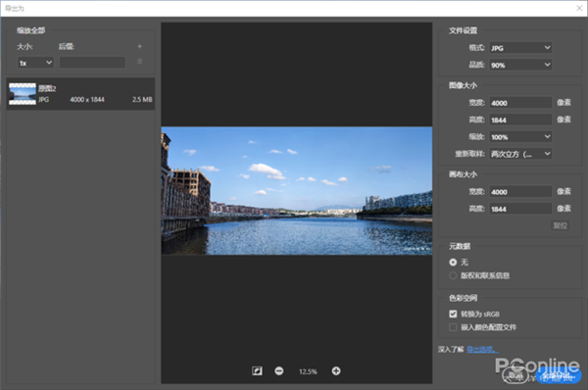The height and width of the screenshot is (390, 588).
Task: Open the 重新取样 resample method dropdown
Action: 520,154
